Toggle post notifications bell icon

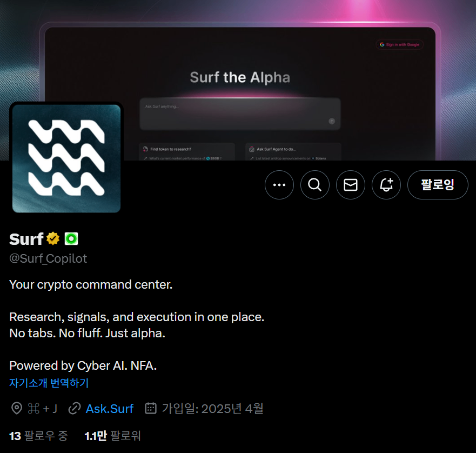click(x=386, y=185)
